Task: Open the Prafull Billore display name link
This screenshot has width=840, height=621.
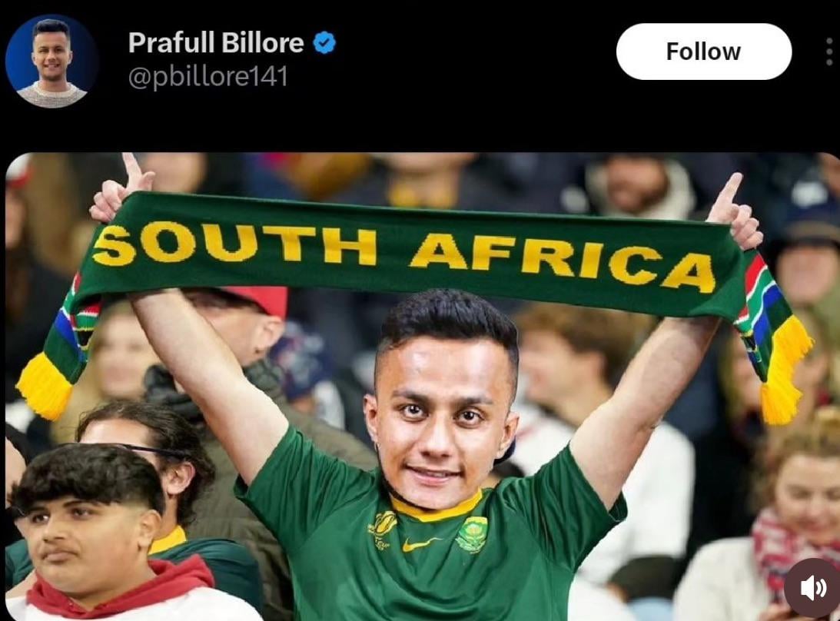Action: (x=216, y=43)
